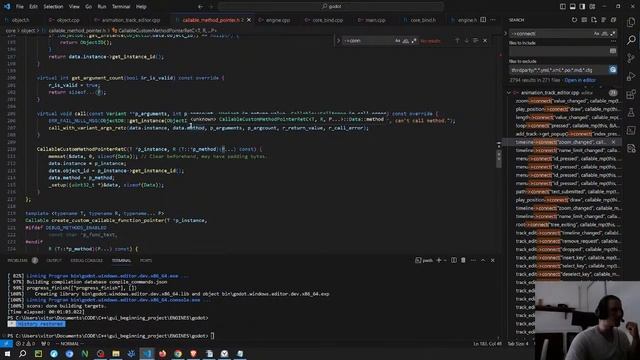
Task: Toggle search only in open editors
Action: (x=613, y=51)
